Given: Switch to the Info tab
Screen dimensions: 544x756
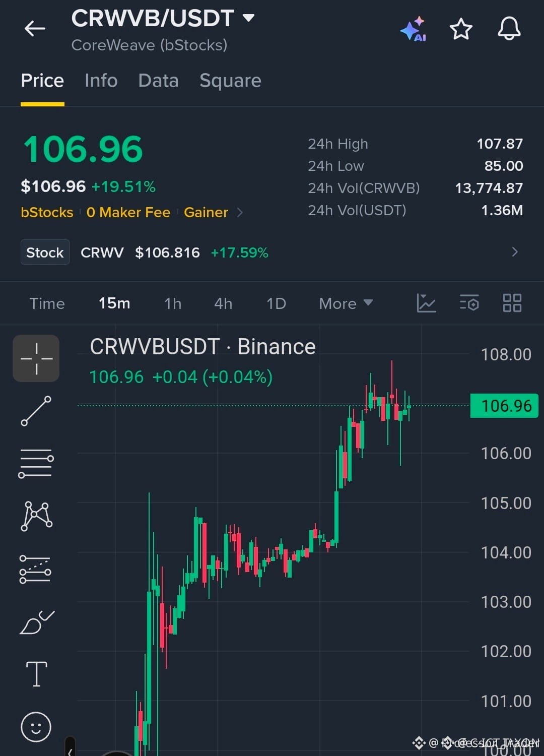Looking at the screenshot, I should tap(101, 81).
